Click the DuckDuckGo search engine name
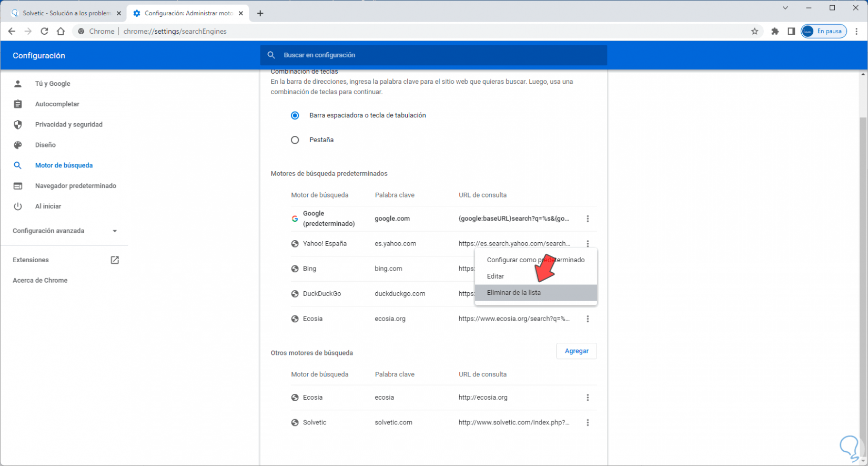868x466 pixels. (322, 294)
